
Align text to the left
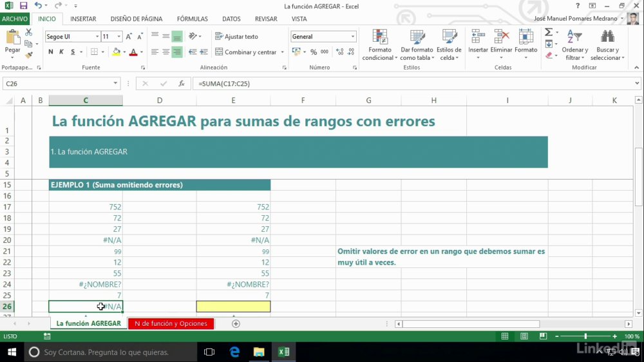155,52
